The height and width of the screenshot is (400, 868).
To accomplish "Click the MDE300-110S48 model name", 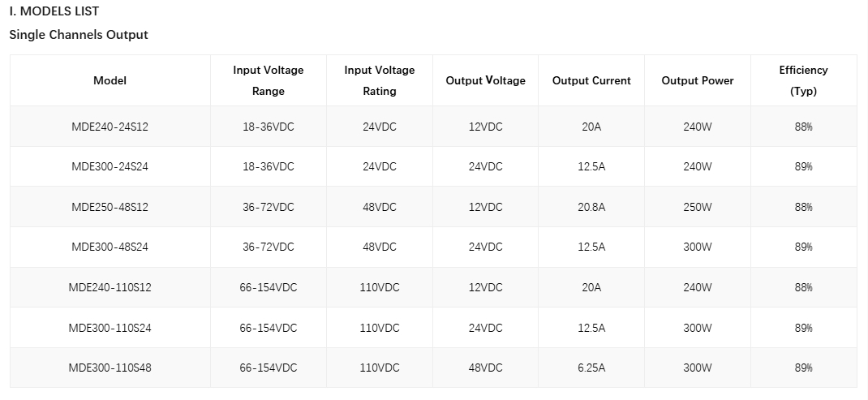I will click(110, 368).
